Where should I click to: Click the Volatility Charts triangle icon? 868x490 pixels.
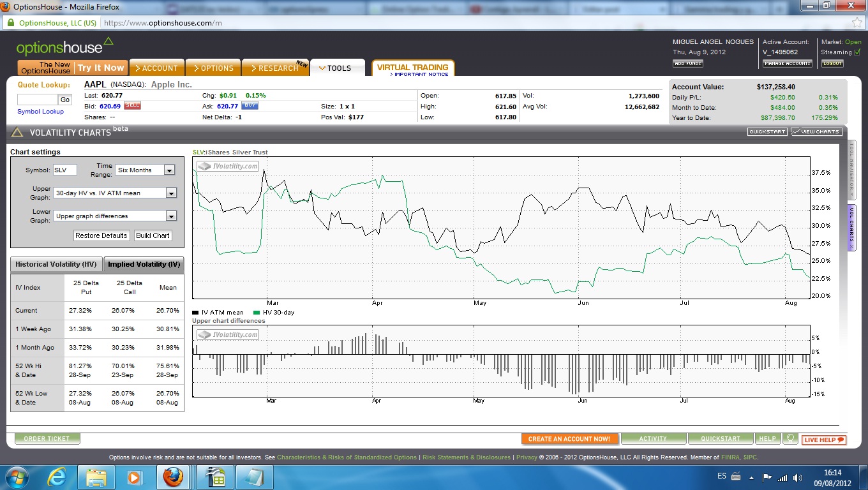tap(17, 133)
